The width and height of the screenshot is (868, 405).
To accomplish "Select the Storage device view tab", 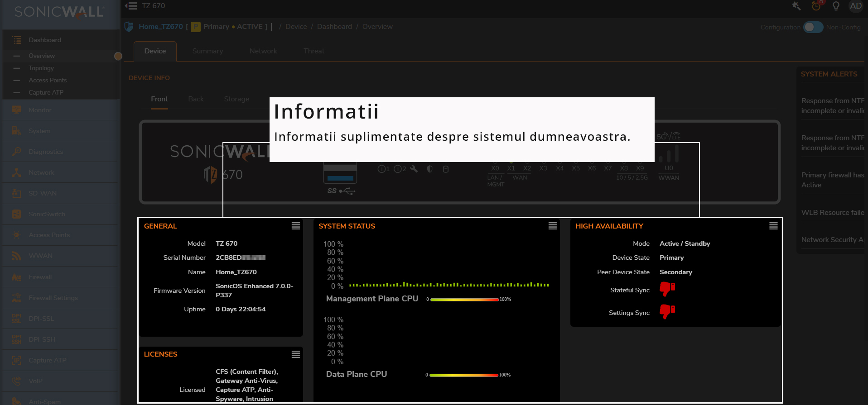I will coord(236,99).
